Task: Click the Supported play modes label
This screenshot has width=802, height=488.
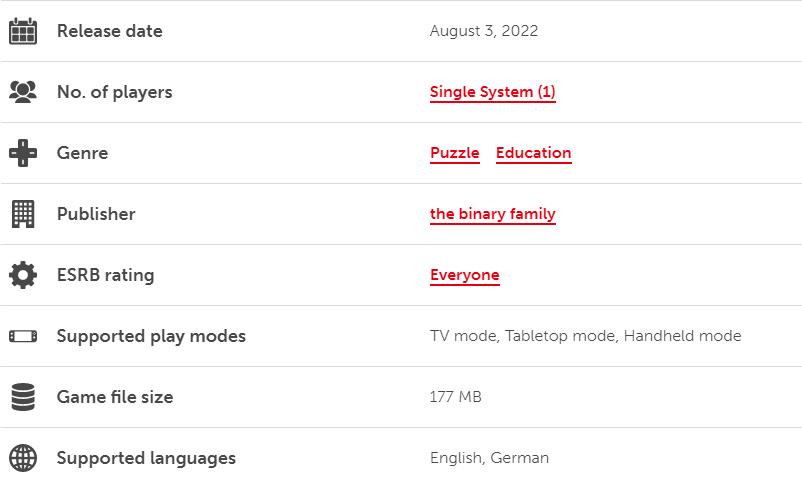Action: click(151, 336)
